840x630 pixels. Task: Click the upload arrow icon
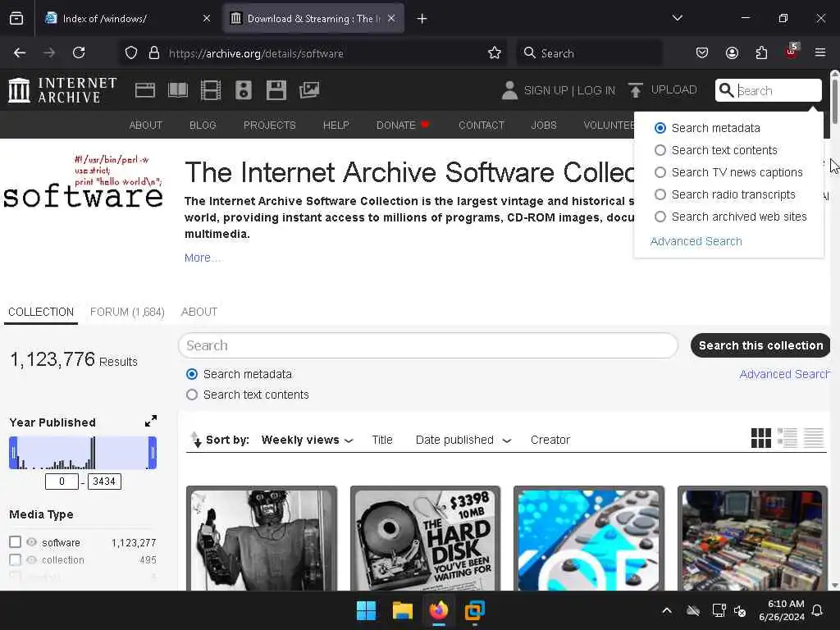636,90
